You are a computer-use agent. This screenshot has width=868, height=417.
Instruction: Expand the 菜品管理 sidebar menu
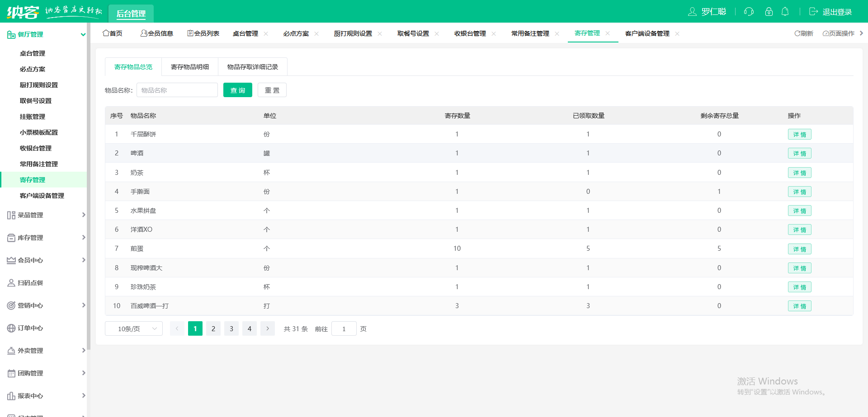pyautogui.click(x=83, y=215)
